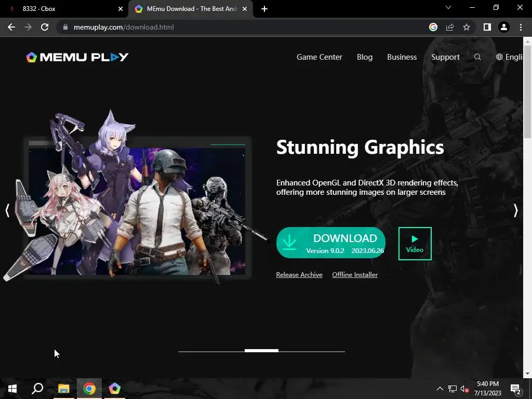Viewport: 532px width, 399px height.
Task: Click the MEmu Play logo
Action: tap(77, 57)
